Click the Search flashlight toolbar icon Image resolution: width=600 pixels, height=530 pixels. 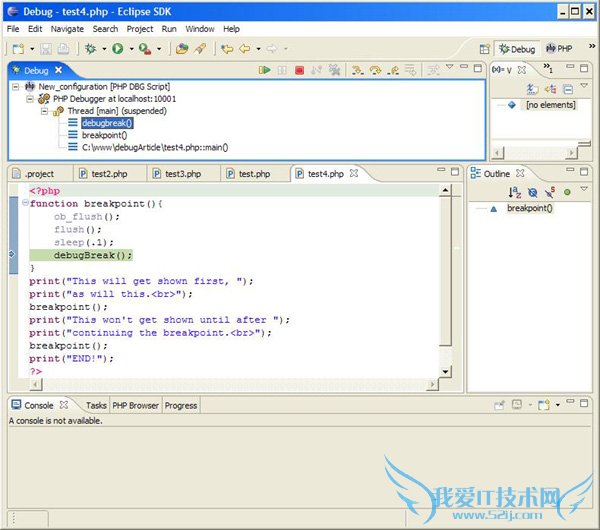point(200,49)
